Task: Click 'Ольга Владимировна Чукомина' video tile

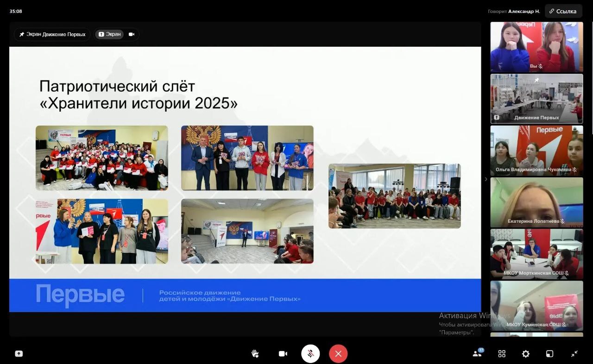Action: tap(536, 151)
